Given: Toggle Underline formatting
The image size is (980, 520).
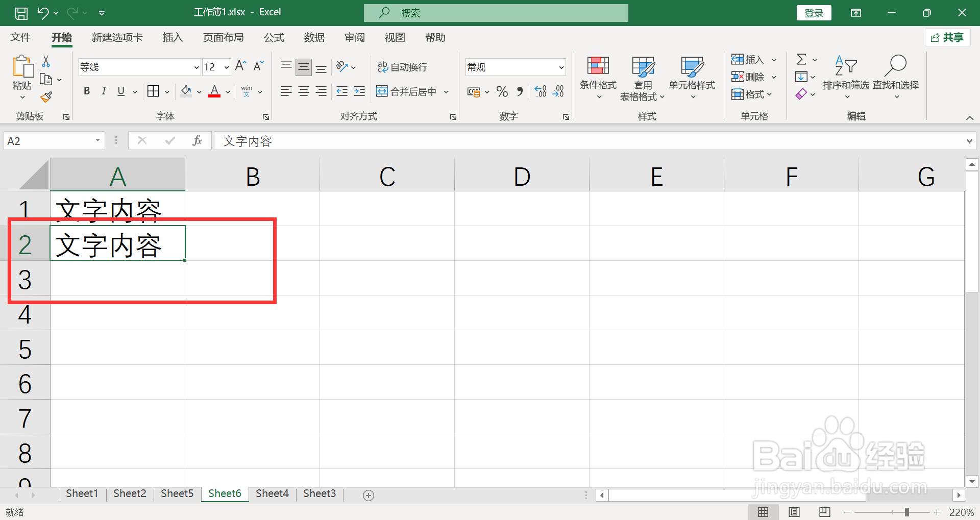Looking at the screenshot, I should [121, 91].
